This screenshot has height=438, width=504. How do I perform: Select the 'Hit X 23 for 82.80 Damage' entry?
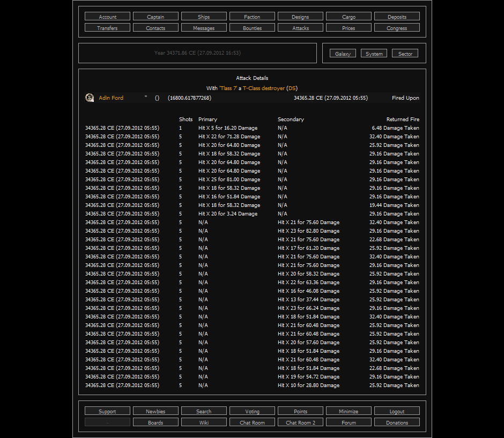(309, 231)
